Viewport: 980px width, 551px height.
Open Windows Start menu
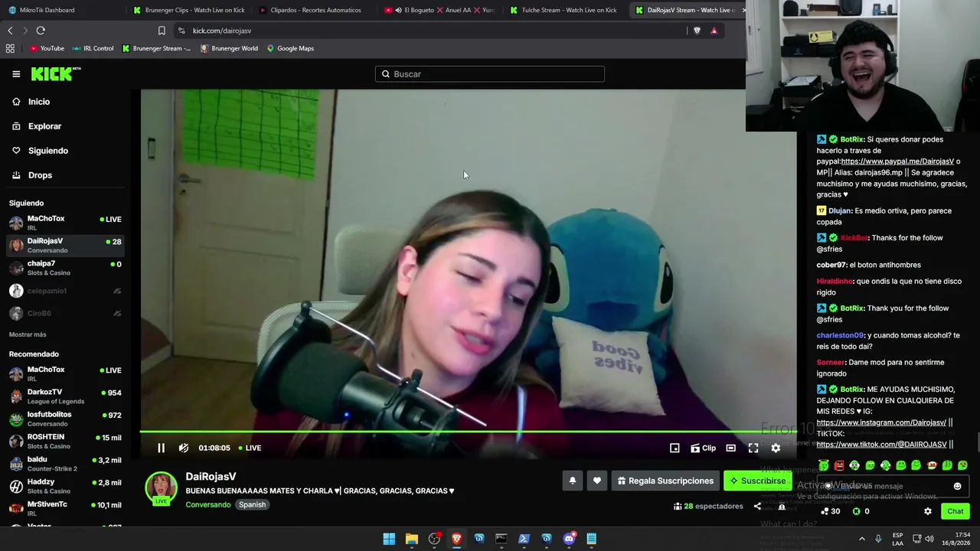(389, 539)
